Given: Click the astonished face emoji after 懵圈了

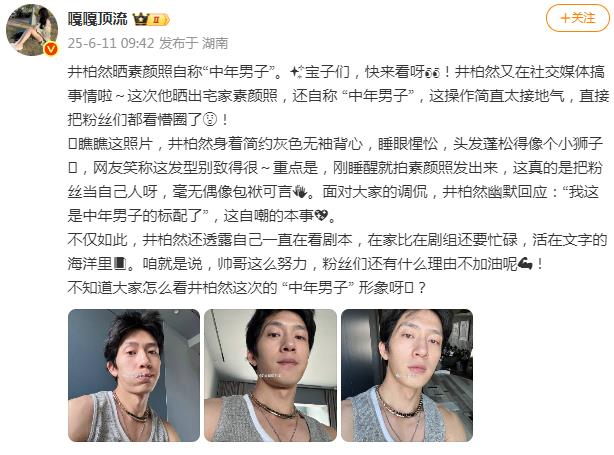Looking at the screenshot, I should [x=210, y=120].
